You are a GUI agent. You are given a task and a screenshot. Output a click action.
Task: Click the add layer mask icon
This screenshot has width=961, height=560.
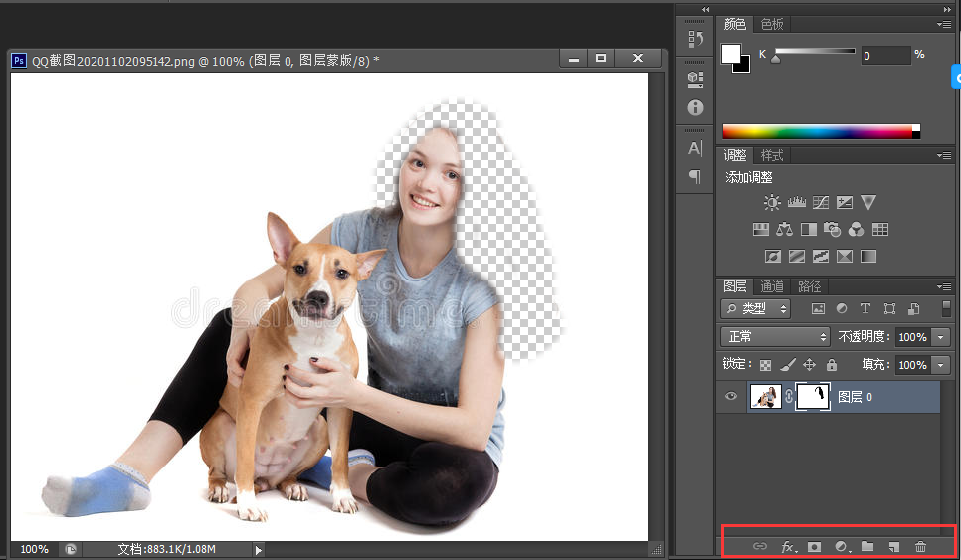pyautogui.click(x=814, y=546)
